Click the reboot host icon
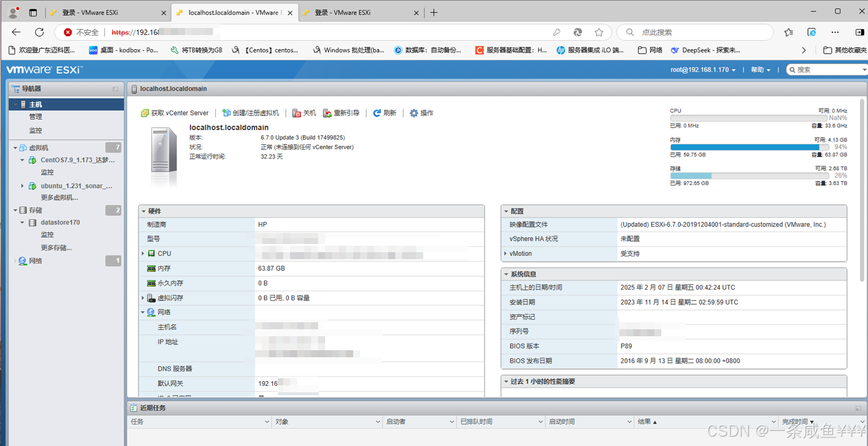The width and height of the screenshot is (868, 446). [327, 113]
